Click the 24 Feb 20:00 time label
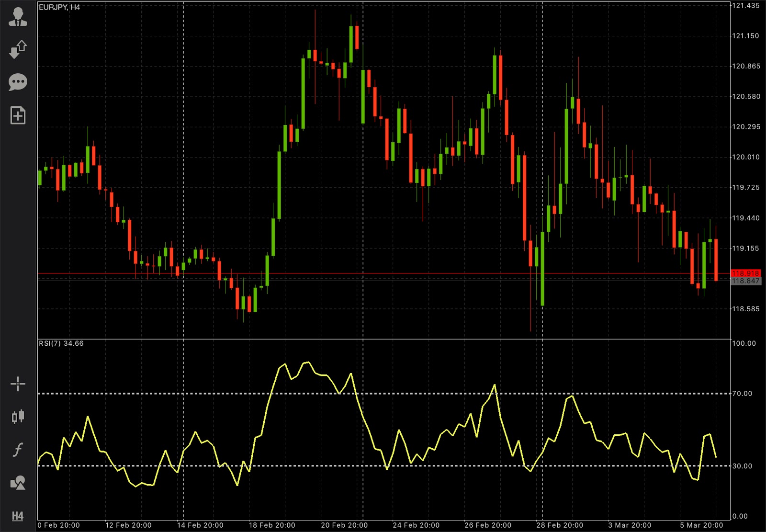Image resolution: width=766 pixels, height=532 pixels. click(x=416, y=525)
